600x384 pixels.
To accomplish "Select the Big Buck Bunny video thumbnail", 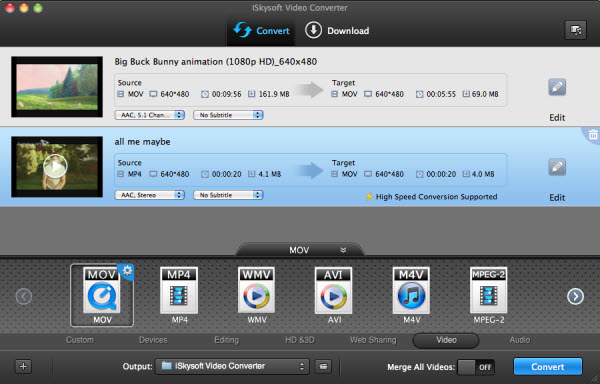I will 57,87.
